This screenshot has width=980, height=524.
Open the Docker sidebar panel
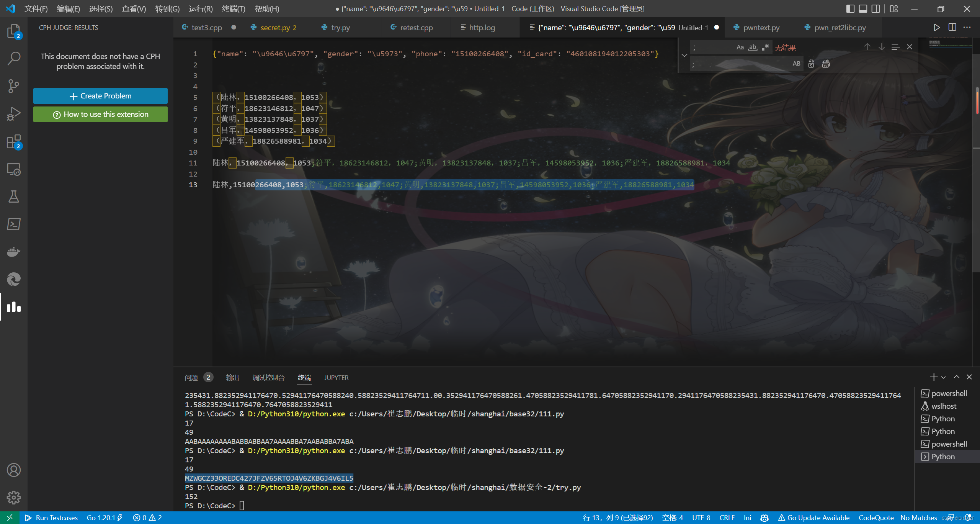tap(14, 252)
